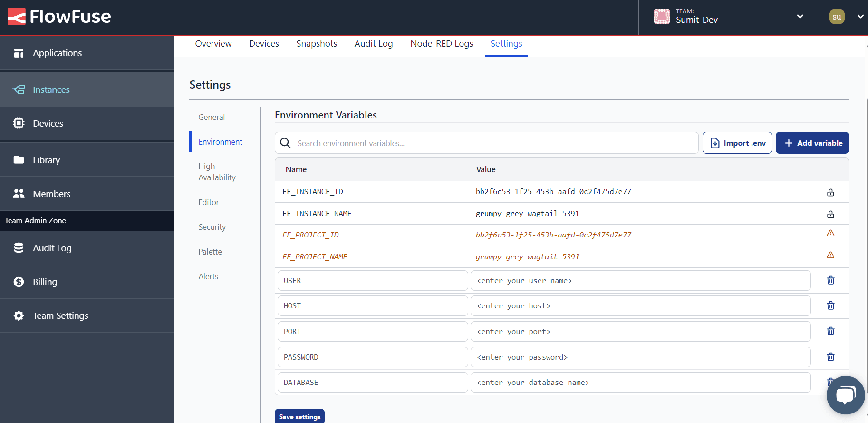This screenshot has height=423, width=868.
Task: Click trash icon for HOST variable
Action: [x=830, y=305]
